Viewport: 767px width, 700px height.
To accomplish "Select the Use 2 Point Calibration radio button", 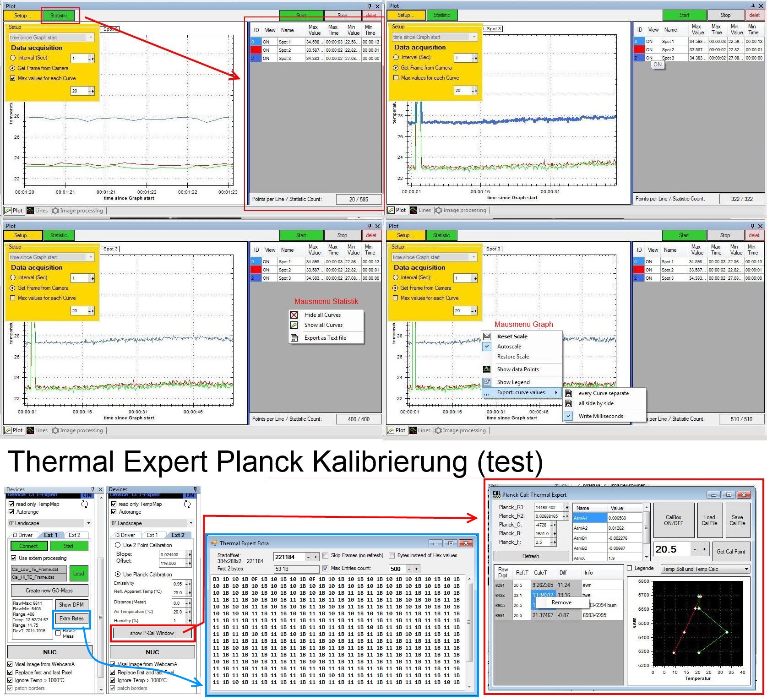I will tap(118, 545).
